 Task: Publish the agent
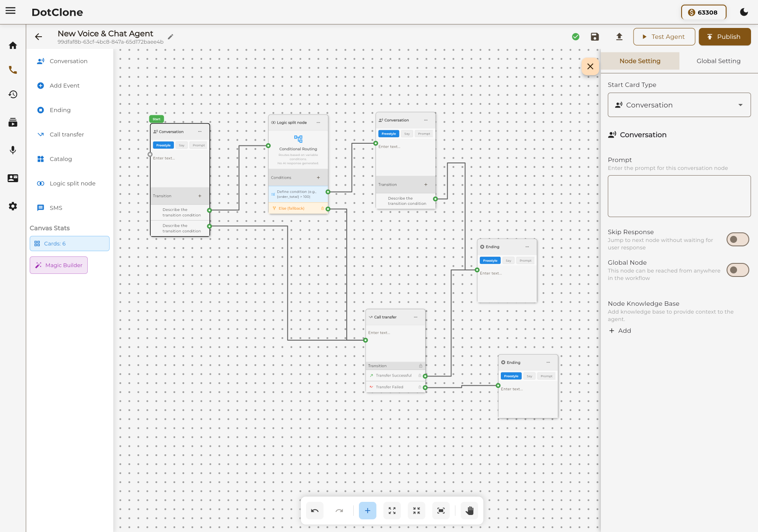pyautogui.click(x=725, y=37)
